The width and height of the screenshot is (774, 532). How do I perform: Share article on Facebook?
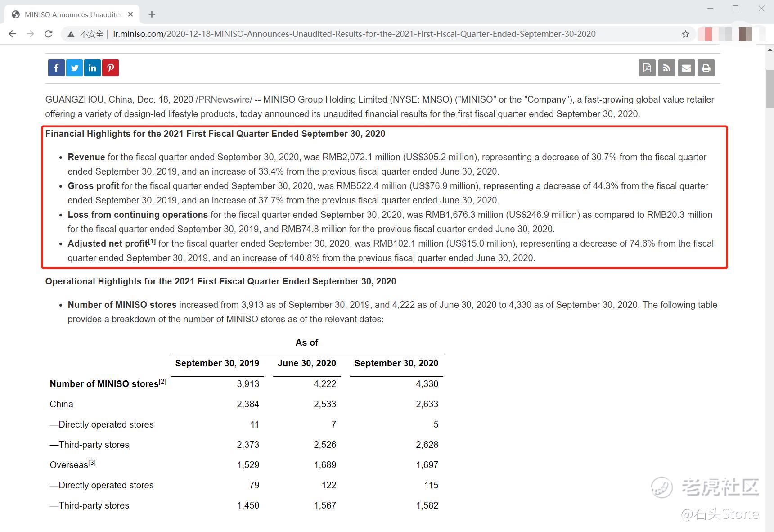click(56, 68)
